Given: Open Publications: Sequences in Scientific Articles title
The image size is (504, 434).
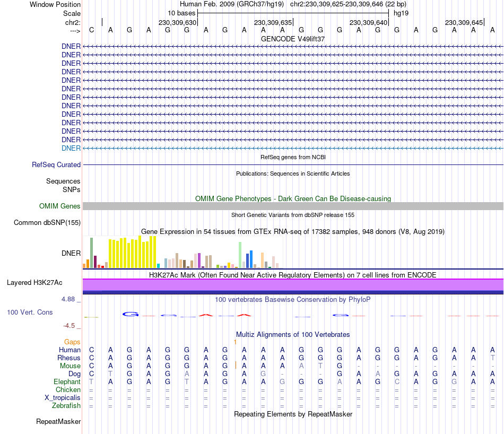Looking at the screenshot, I should tap(293, 173).
